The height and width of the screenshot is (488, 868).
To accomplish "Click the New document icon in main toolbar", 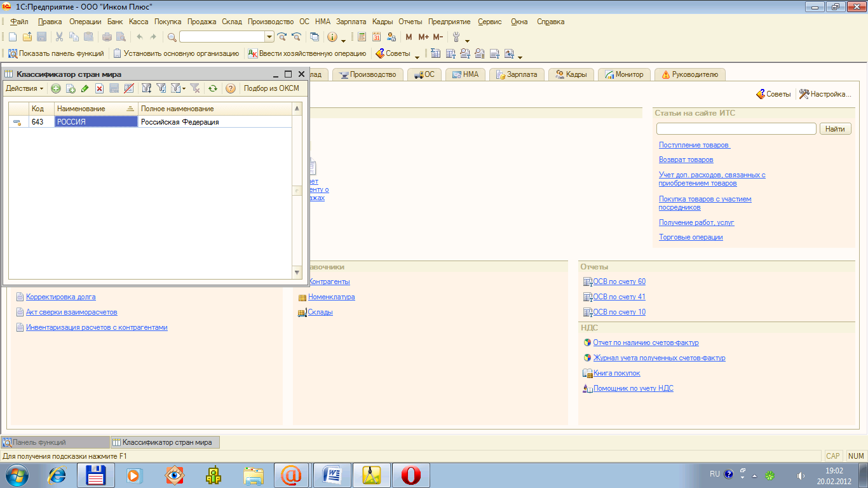I will click(x=13, y=37).
